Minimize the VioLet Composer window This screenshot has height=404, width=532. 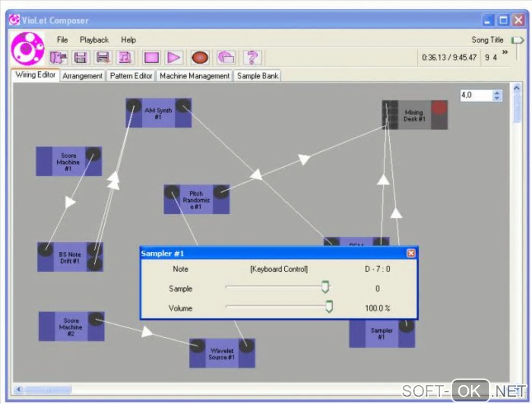point(488,20)
